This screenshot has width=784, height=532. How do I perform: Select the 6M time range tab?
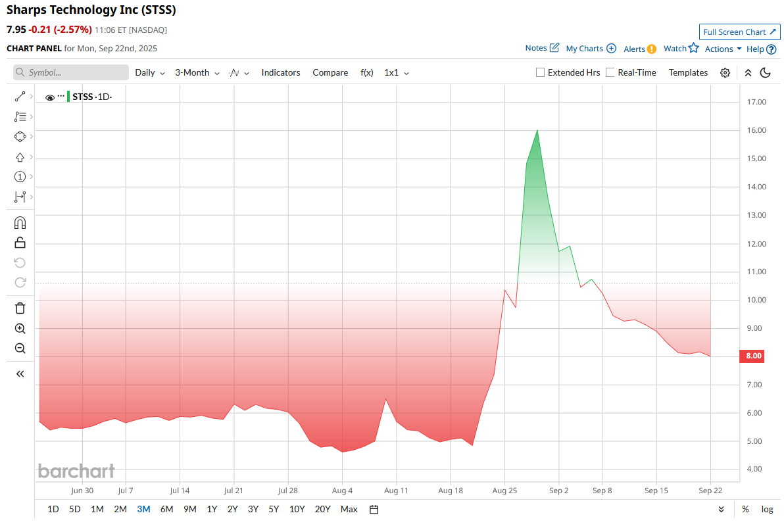pos(166,510)
